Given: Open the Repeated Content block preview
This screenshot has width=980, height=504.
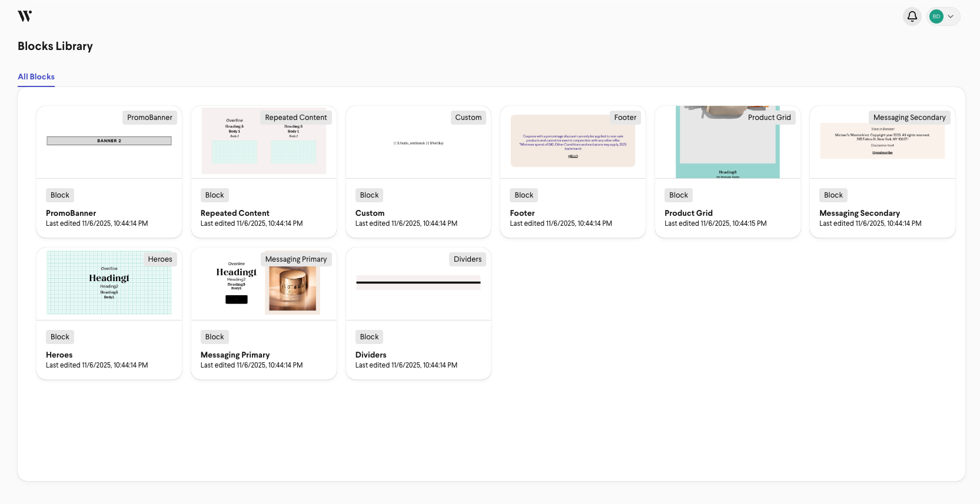Looking at the screenshot, I should [x=264, y=142].
